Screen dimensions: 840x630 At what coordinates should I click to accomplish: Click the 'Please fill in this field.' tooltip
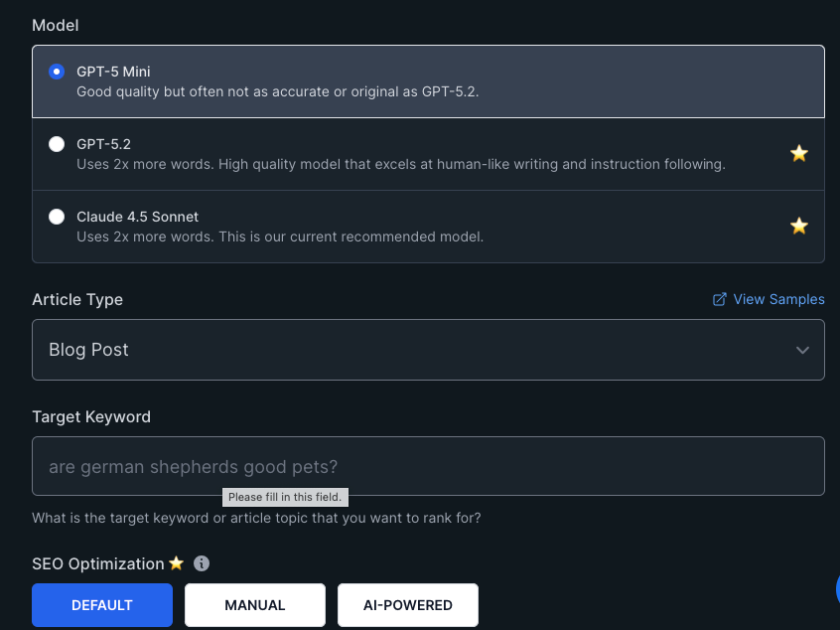pyautogui.click(x=285, y=497)
